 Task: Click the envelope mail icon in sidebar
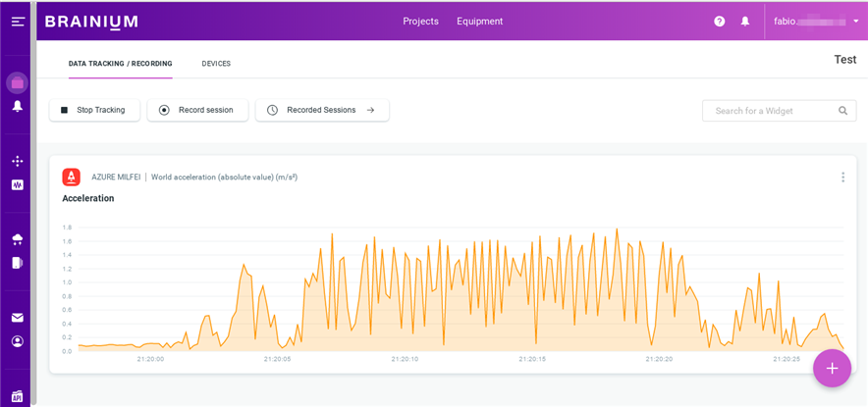[x=17, y=318]
